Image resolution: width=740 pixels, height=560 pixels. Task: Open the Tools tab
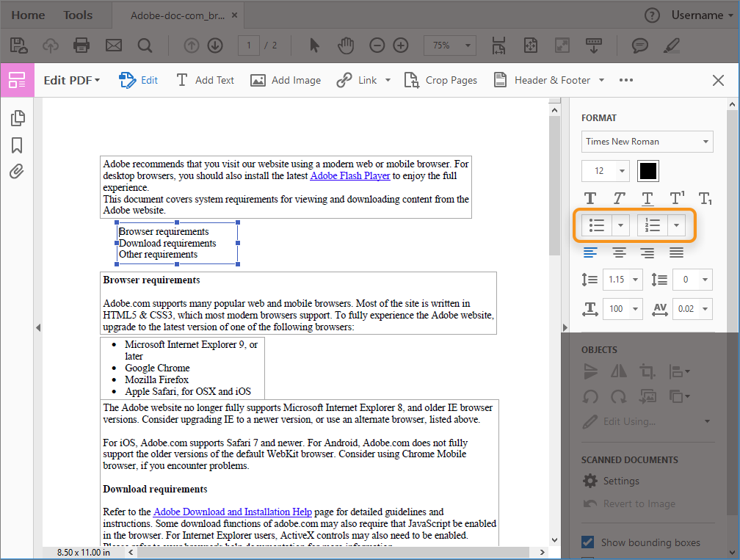point(77,15)
